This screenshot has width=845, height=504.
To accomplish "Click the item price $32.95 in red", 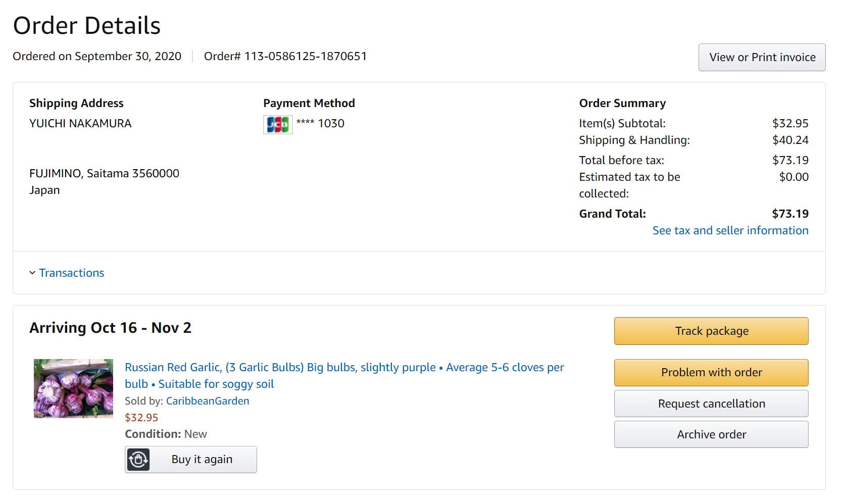I will pos(141,418).
